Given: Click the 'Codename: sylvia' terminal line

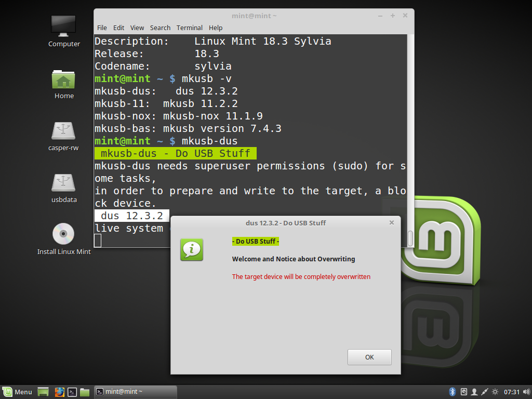Looking at the screenshot, I should pyautogui.click(x=163, y=66).
